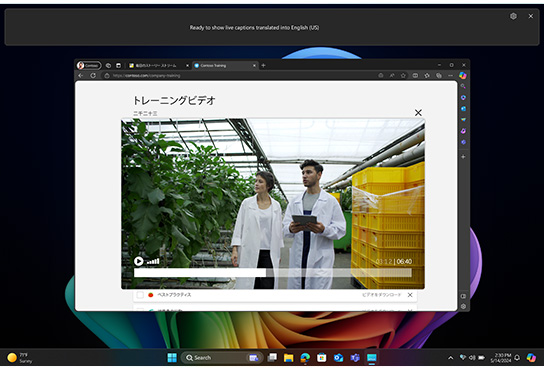544x370 pixels.
Task: Close the first Japanese-titled tab
Action: point(187,65)
